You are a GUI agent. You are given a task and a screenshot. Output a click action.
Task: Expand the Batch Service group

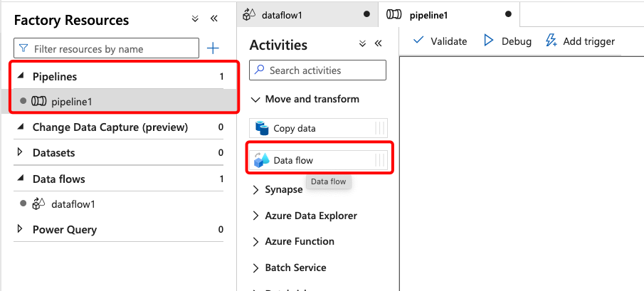(256, 268)
